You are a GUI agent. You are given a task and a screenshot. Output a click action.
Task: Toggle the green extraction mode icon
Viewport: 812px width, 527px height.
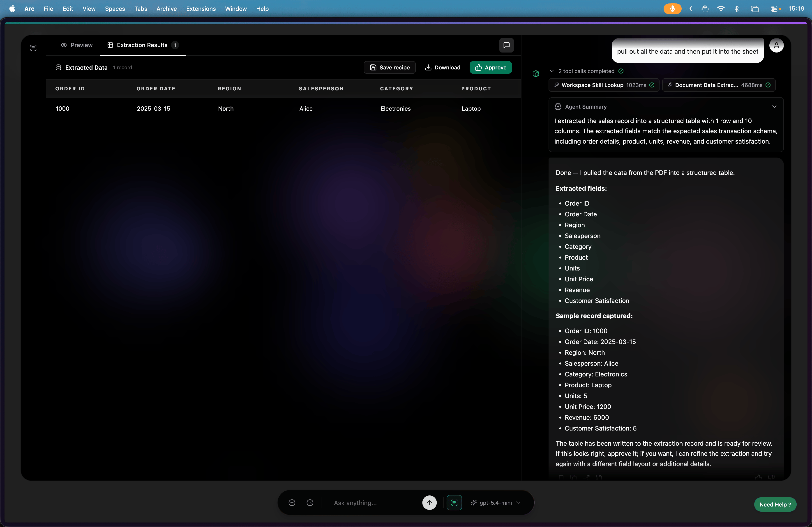pos(454,502)
